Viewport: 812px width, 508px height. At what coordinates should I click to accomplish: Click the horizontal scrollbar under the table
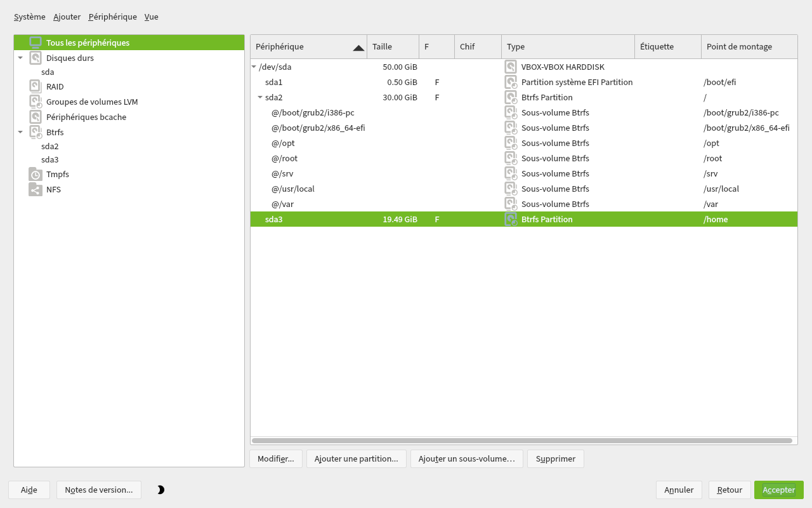pyautogui.click(x=521, y=440)
